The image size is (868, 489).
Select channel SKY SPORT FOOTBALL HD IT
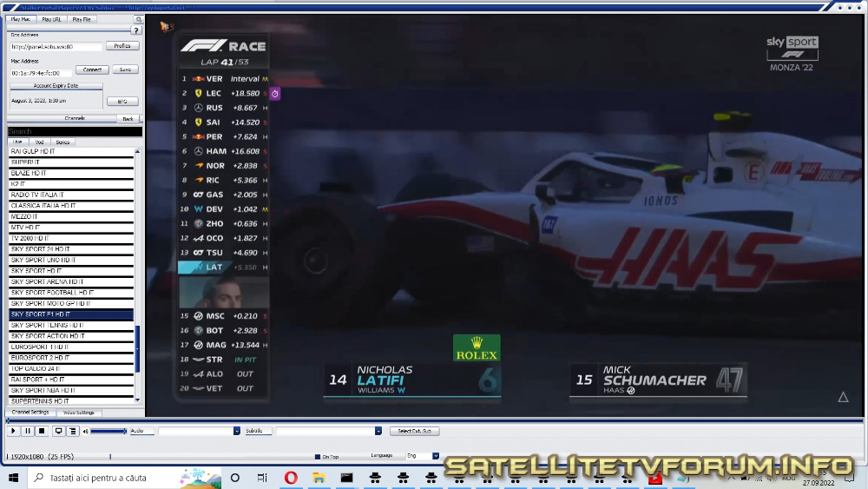click(x=71, y=293)
